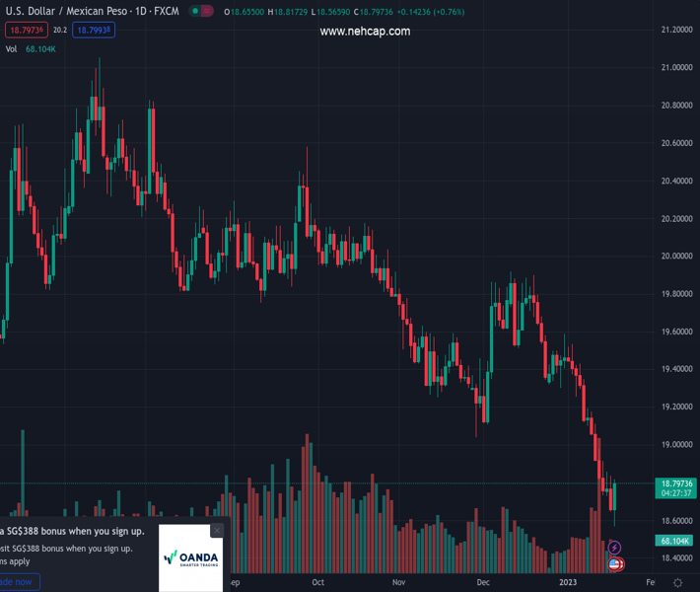Click the www.nehcap.com watermark text
Screen dimensions: 700x592
[x=365, y=32]
